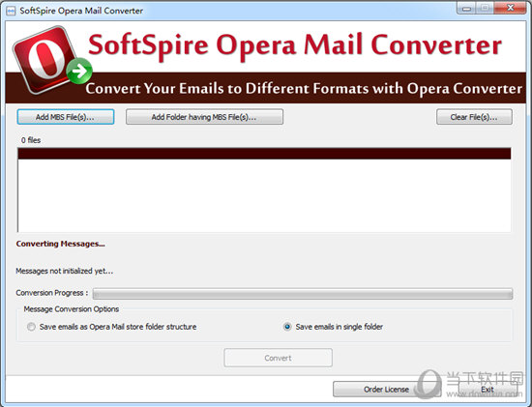Click the empty file list area
The image size is (532, 407).
264,195
